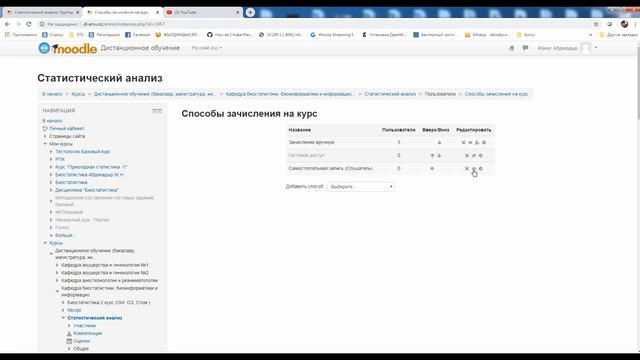This screenshot has height=360, width=640.
Task: Click the Moodle logo
Action: pos(68,48)
